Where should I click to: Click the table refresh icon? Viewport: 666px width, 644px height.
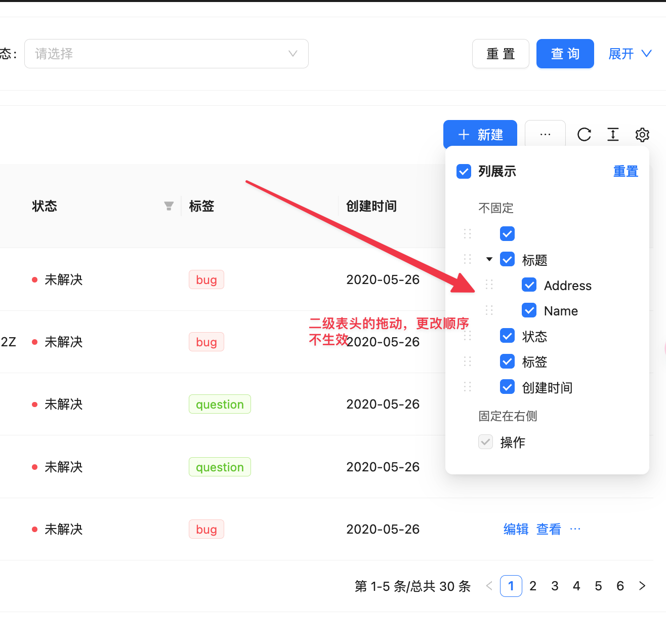coord(585,135)
